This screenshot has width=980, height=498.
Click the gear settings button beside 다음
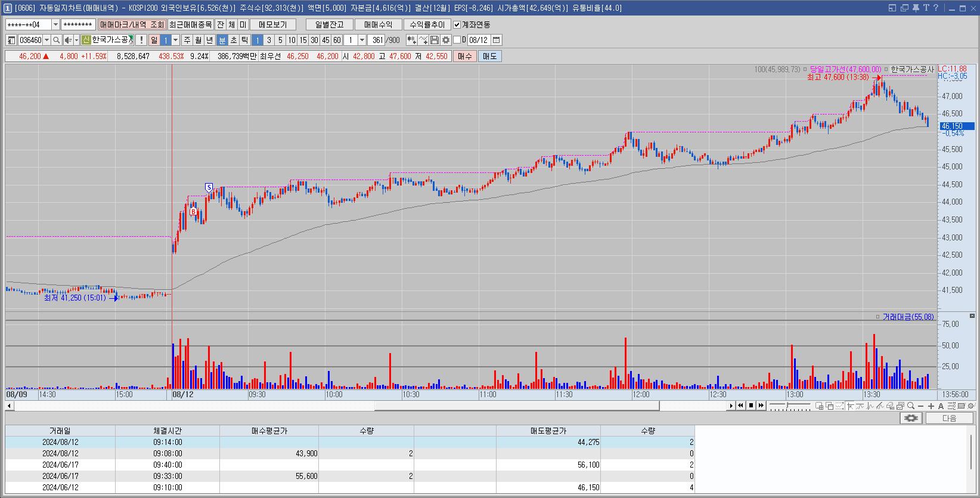[911, 418]
